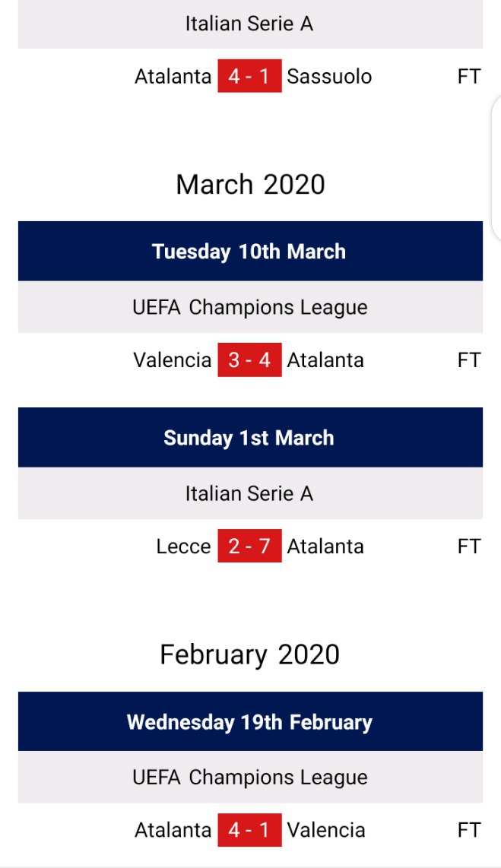The height and width of the screenshot is (868, 501).
Task: Tap the top Italian Serie A competition label
Action: (x=249, y=24)
